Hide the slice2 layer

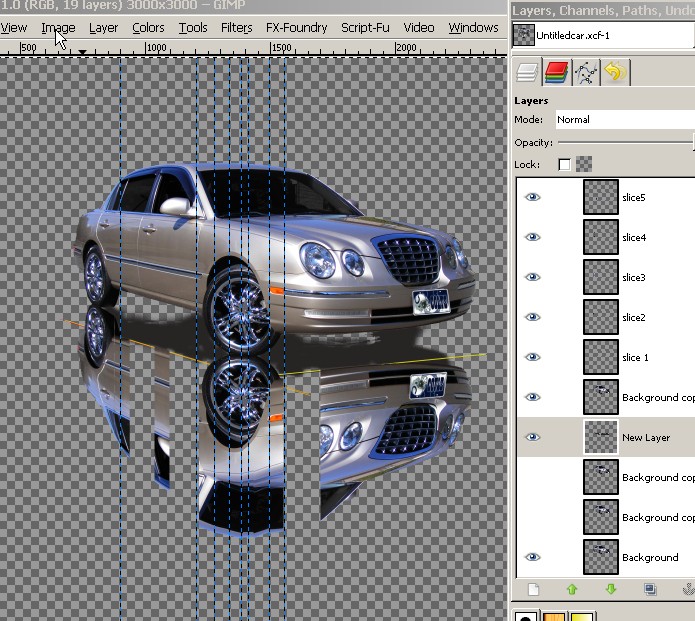[532, 317]
